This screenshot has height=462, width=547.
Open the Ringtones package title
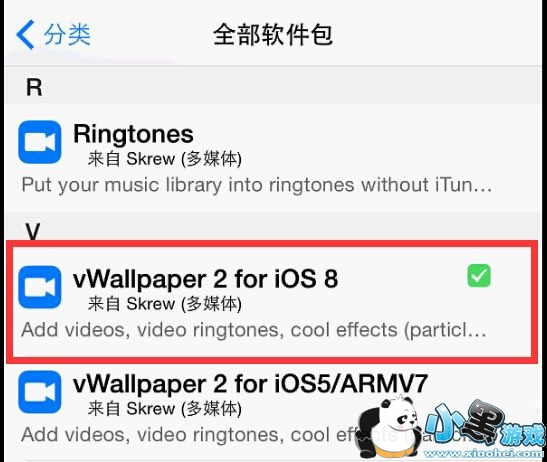(133, 134)
